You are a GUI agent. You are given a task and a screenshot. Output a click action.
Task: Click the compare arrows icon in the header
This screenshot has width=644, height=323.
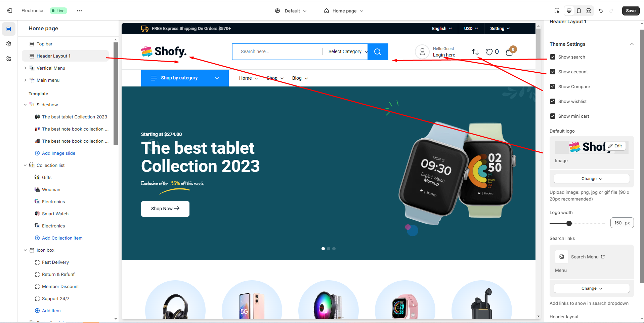pos(475,52)
